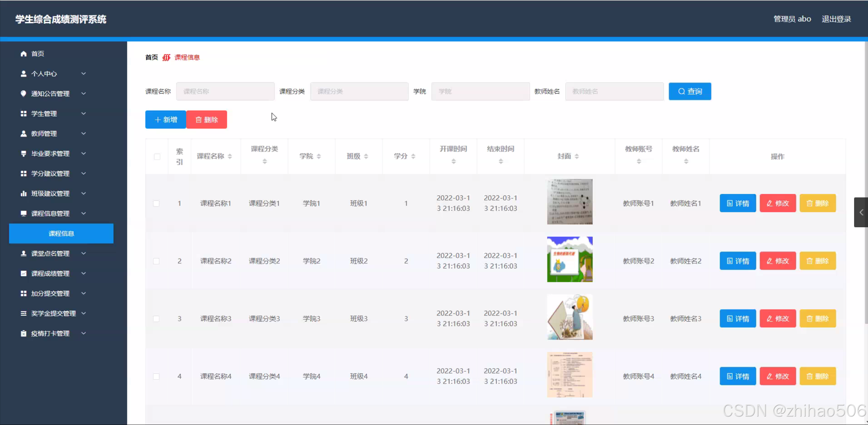Check the checkbox for row 课程名称1
This screenshot has height=425, width=868.
click(x=156, y=204)
